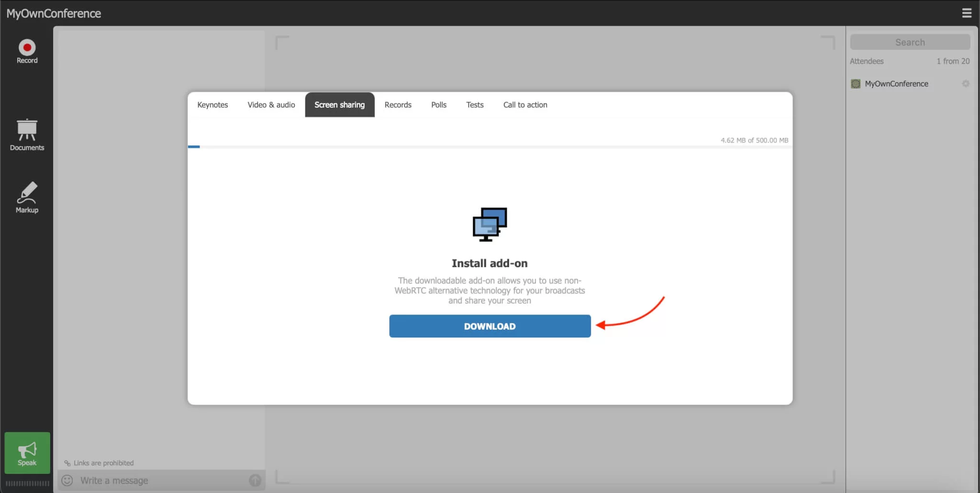Screen dimensions: 980x493
Task: Switch to the Video & audio tab
Action: [271, 104]
